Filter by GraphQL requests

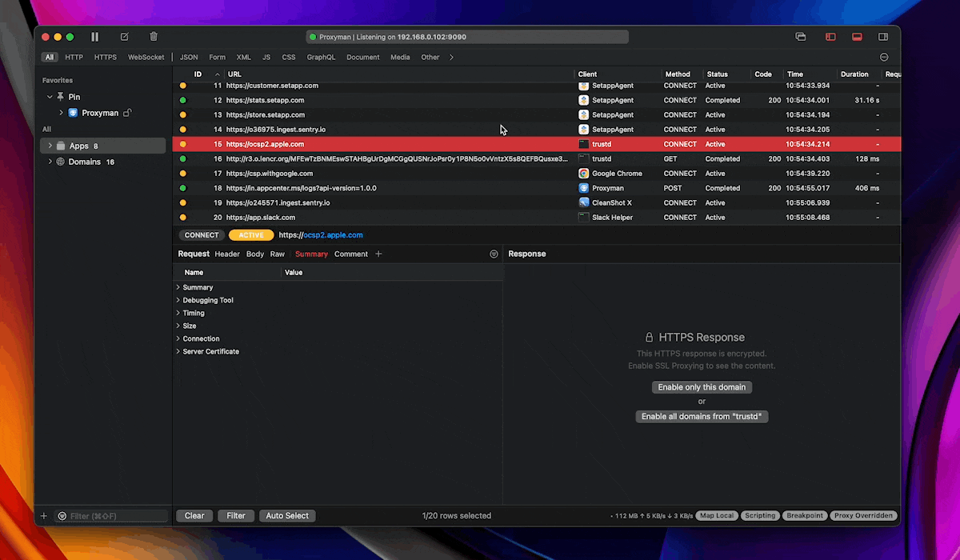pyautogui.click(x=321, y=58)
